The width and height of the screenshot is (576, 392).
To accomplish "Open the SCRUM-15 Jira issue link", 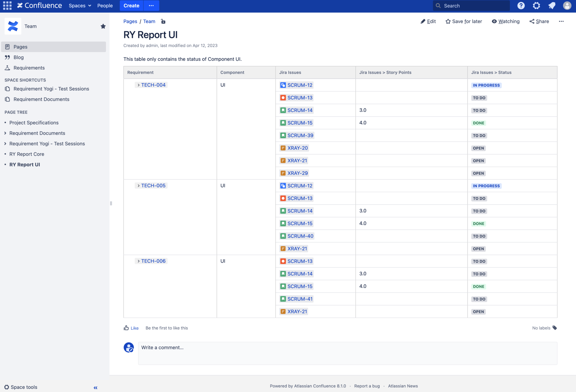I will pos(300,123).
